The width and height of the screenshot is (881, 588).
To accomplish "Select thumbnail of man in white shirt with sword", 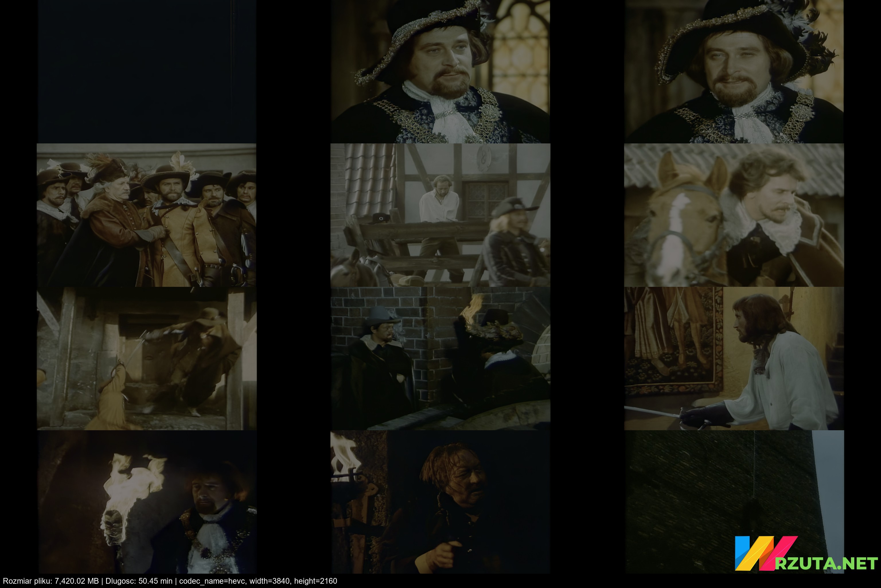I will tap(734, 359).
